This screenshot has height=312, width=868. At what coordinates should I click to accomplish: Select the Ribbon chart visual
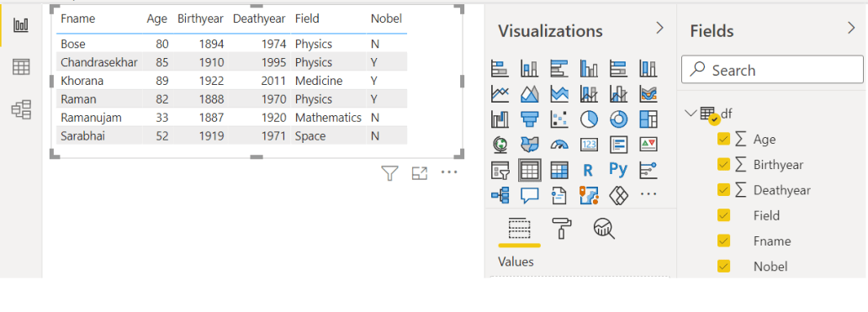648,94
